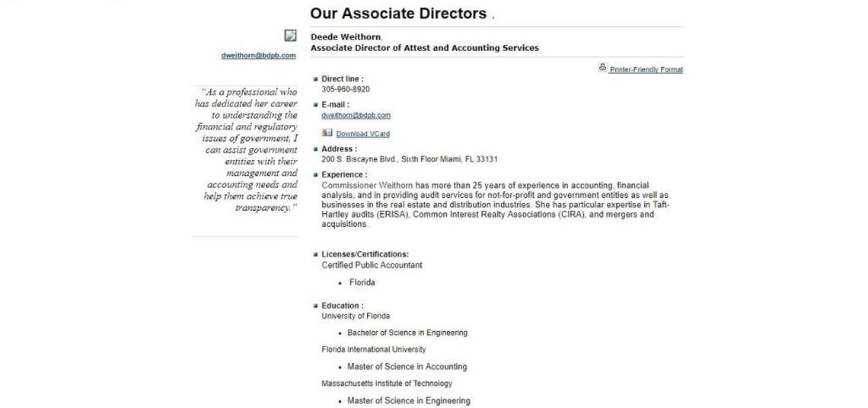The image size is (868, 408).
Task: Click the bullet icon next to Direct line
Action: click(x=316, y=78)
